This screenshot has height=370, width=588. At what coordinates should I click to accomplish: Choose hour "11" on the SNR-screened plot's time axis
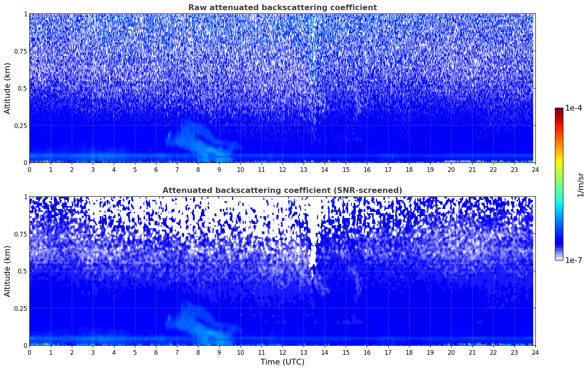(262, 352)
